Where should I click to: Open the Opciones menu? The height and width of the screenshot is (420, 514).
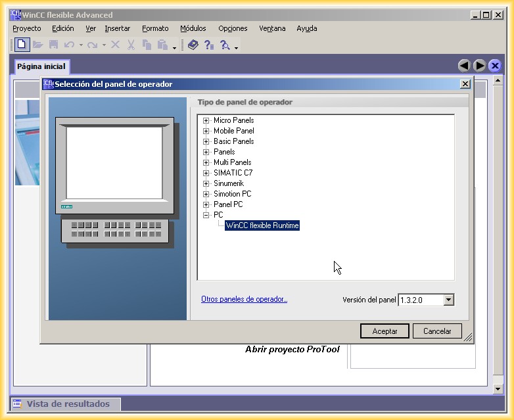pos(233,28)
